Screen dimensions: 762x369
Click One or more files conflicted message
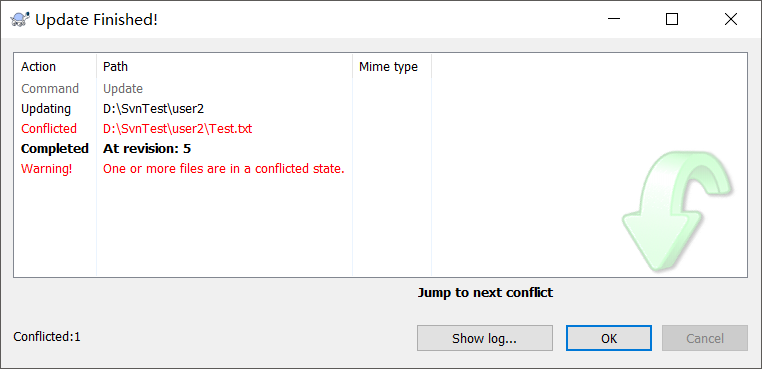click(x=224, y=169)
